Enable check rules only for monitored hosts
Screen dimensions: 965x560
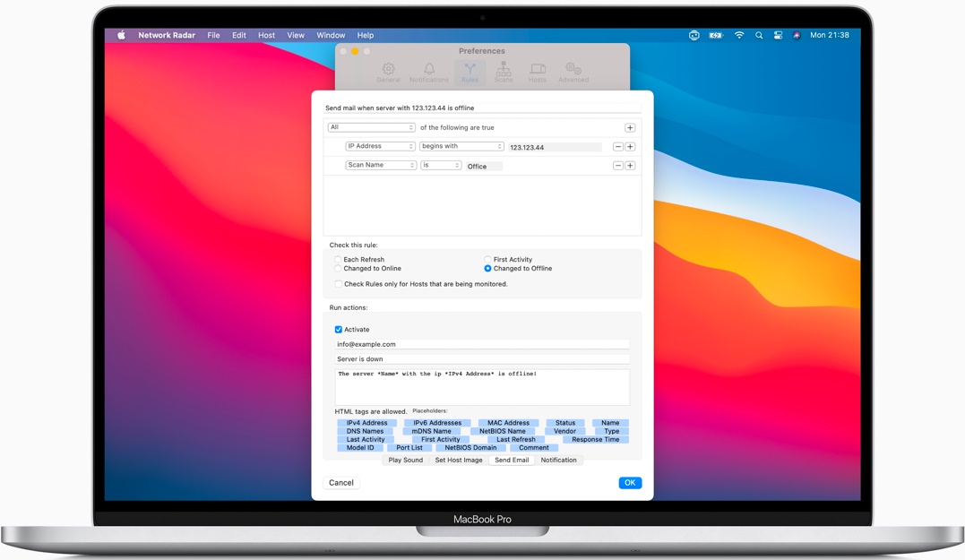coord(338,284)
